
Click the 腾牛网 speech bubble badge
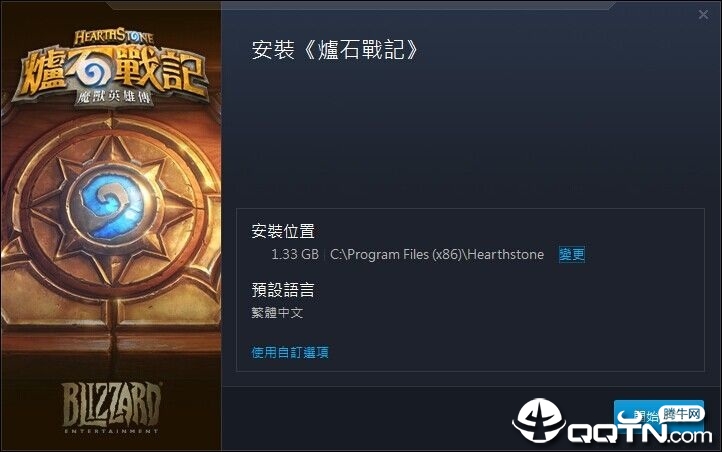pos(681,414)
